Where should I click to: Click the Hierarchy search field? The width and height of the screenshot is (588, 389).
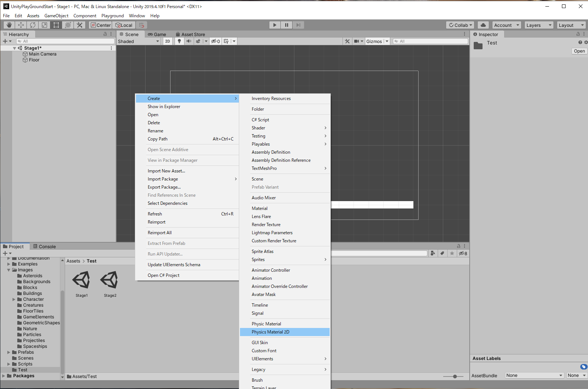tap(65, 41)
